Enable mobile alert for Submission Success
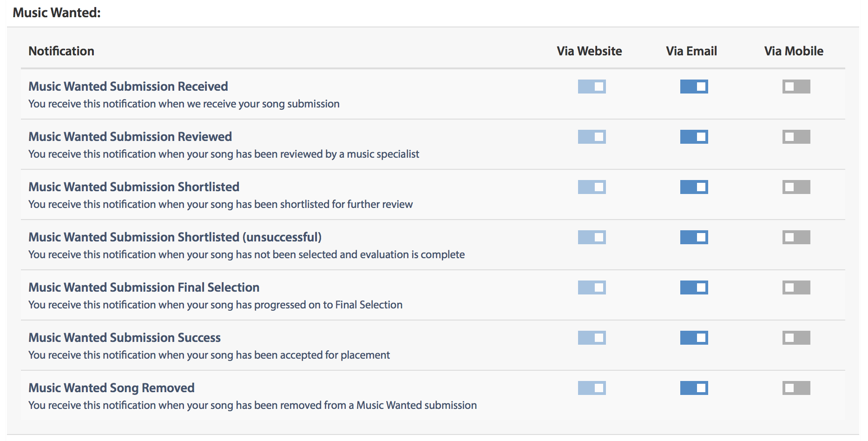The height and width of the screenshot is (441, 868). tap(796, 338)
